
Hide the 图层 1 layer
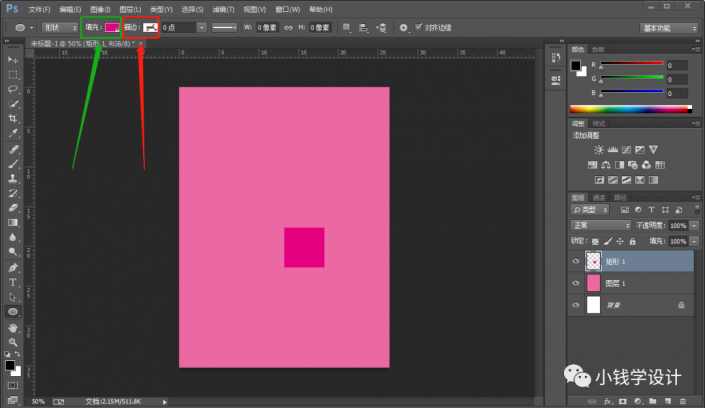[576, 283]
